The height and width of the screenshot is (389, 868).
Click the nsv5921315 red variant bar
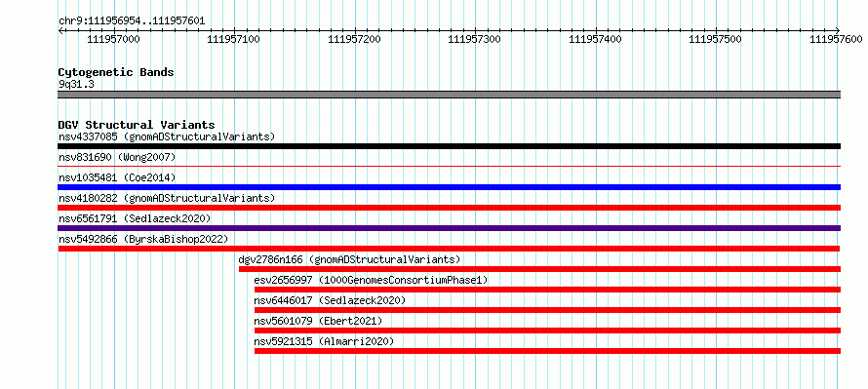click(x=547, y=351)
